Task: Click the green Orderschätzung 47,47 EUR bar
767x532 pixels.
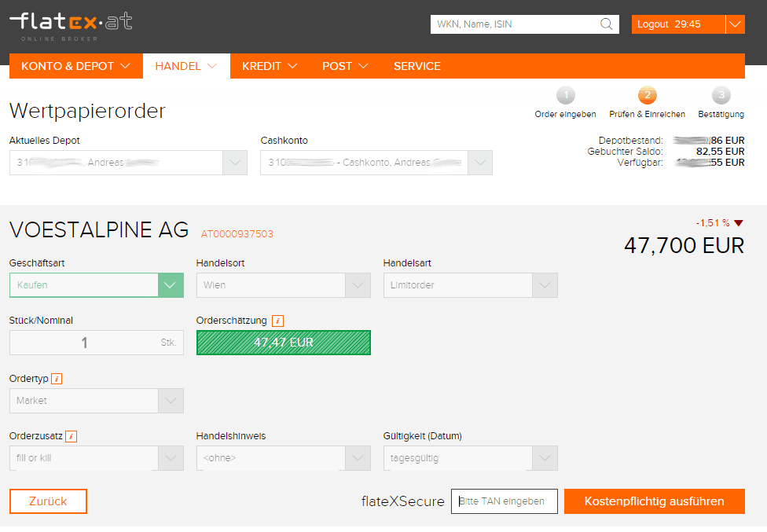Action: tap(283, 343)
